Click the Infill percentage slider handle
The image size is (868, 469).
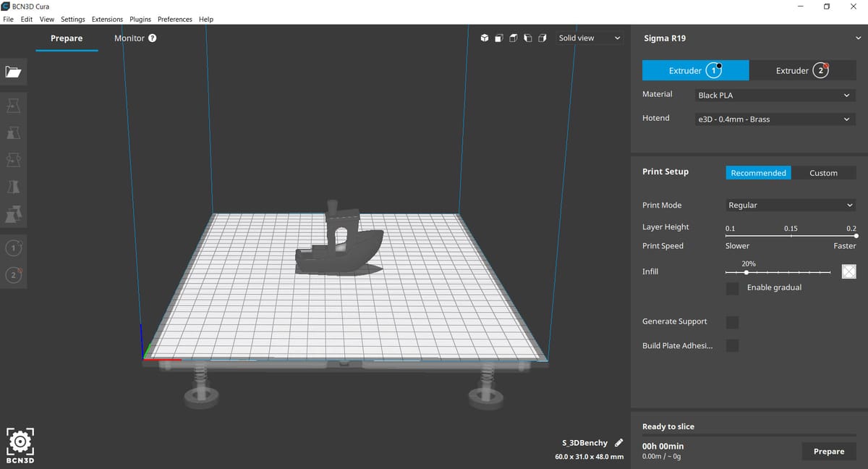[746, 272]
